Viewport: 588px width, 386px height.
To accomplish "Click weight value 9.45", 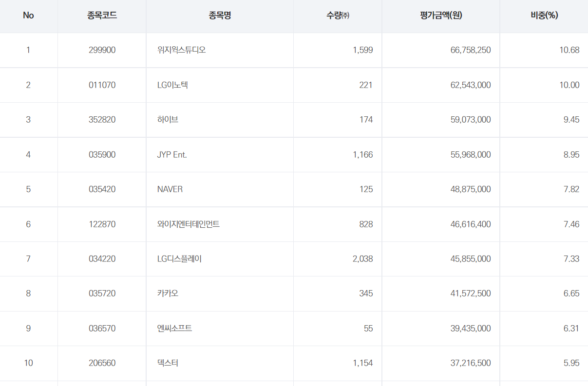I will pos(571,120).
